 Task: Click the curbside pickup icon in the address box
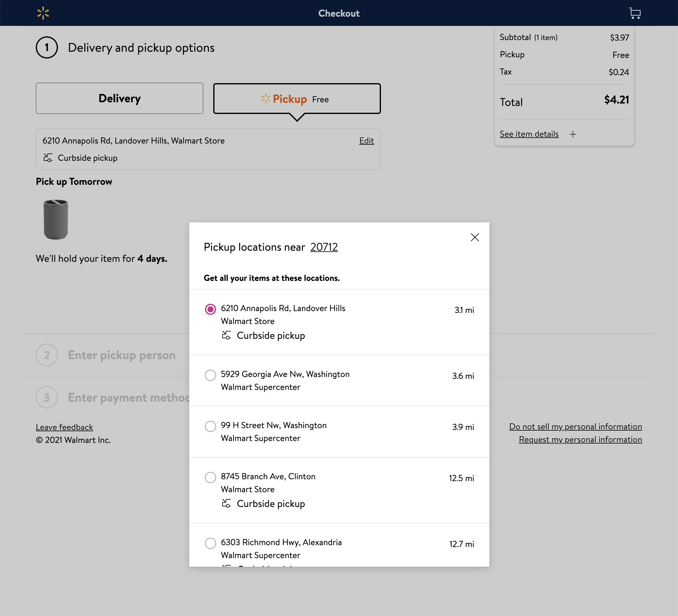click(x=48, y=158)
